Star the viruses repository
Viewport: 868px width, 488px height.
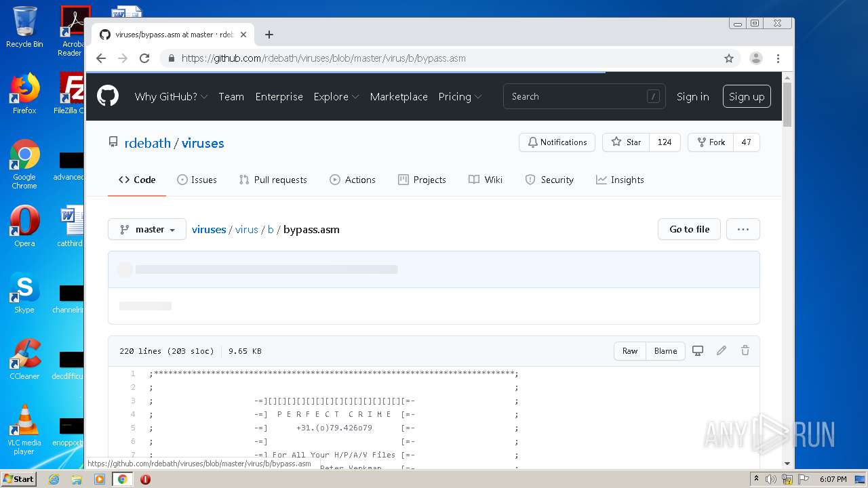[625, 142]
